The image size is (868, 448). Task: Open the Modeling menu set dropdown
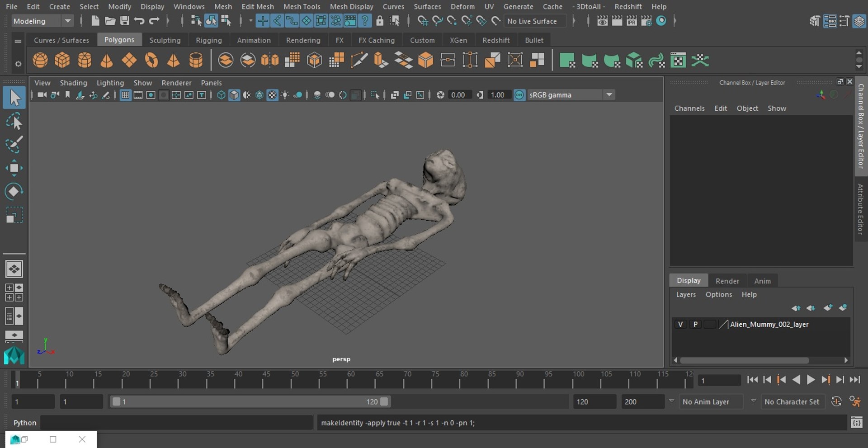42,21
